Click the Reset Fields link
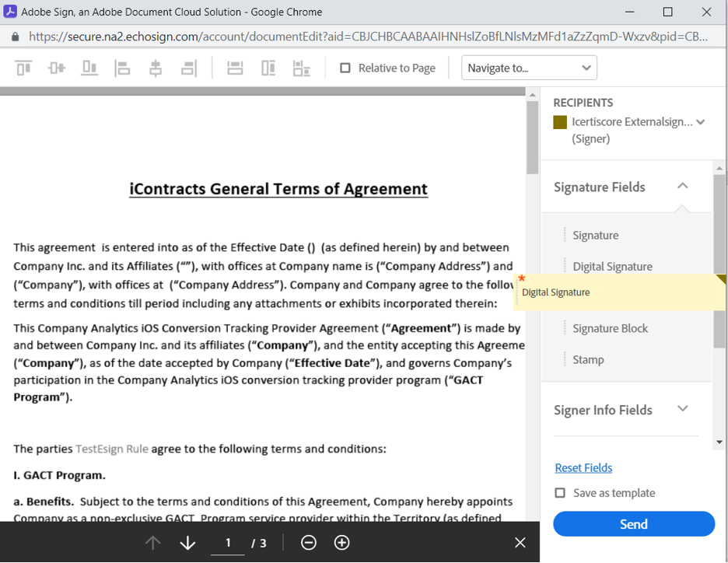The image size is (728, 563). click(x=583, y=467)
